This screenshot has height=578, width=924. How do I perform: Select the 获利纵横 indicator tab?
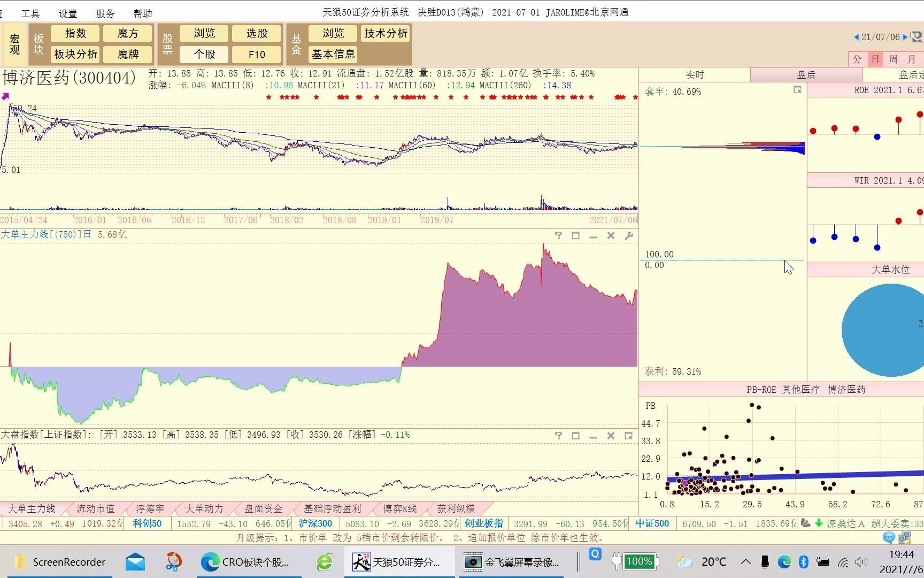456,509
